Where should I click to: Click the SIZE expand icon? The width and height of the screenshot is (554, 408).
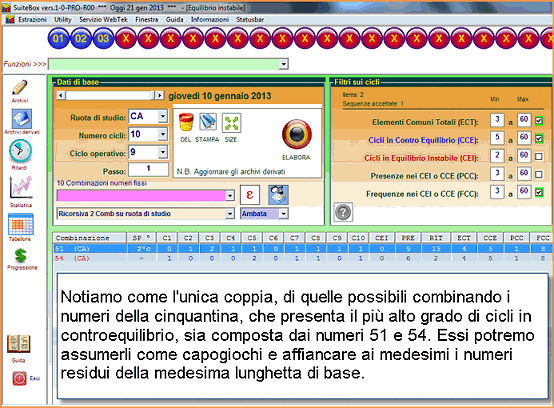pyautogui.click(x=231, y=123)
